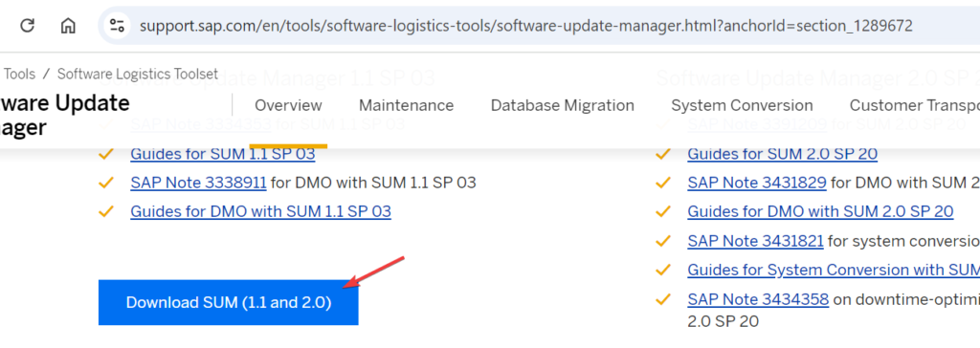Switch to the Overview tab
This screenshot has width=980, height=348.
(288, 105)
